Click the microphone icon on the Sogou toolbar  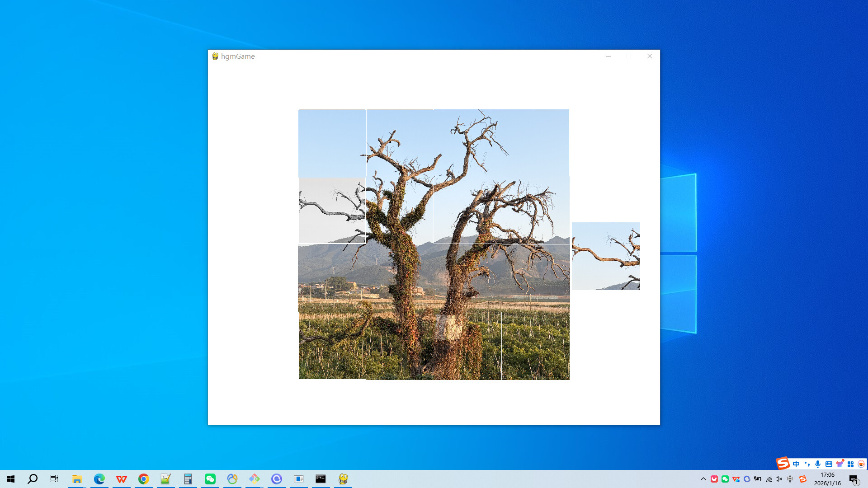817,464
